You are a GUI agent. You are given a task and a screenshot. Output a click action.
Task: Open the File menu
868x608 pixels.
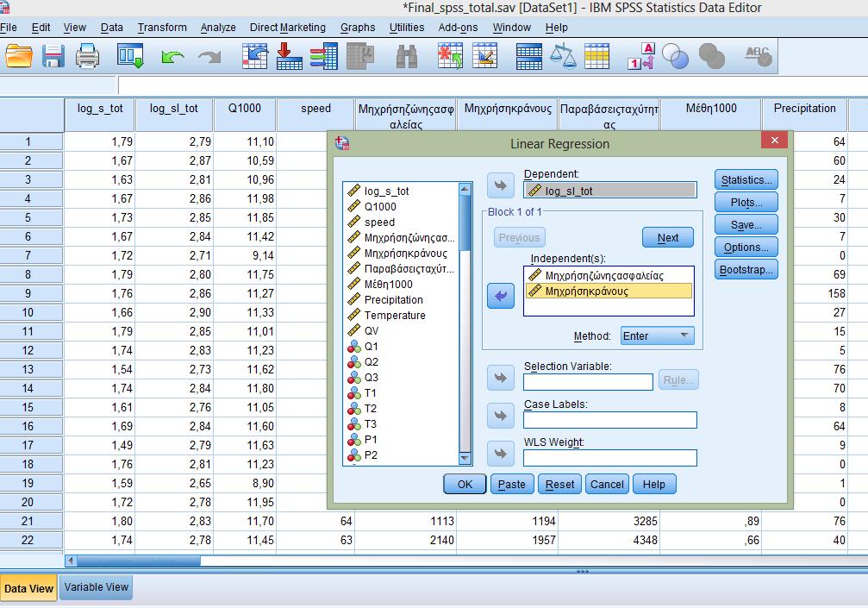[x=9, y=27]
